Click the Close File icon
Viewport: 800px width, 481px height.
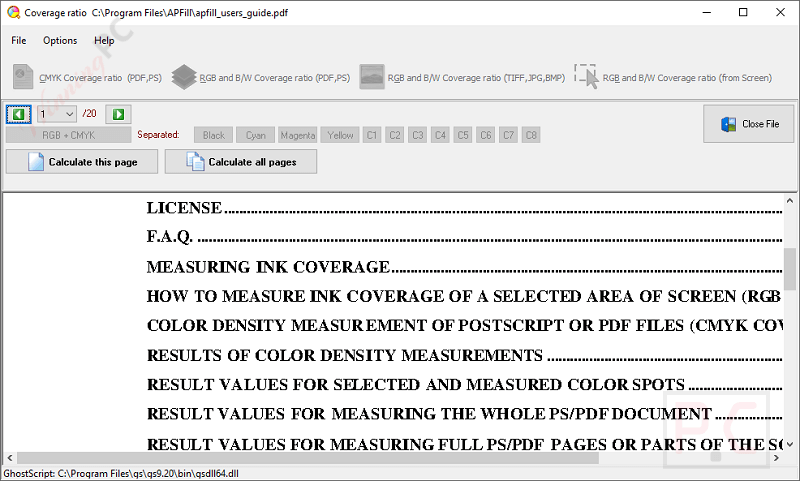(728, 124)
